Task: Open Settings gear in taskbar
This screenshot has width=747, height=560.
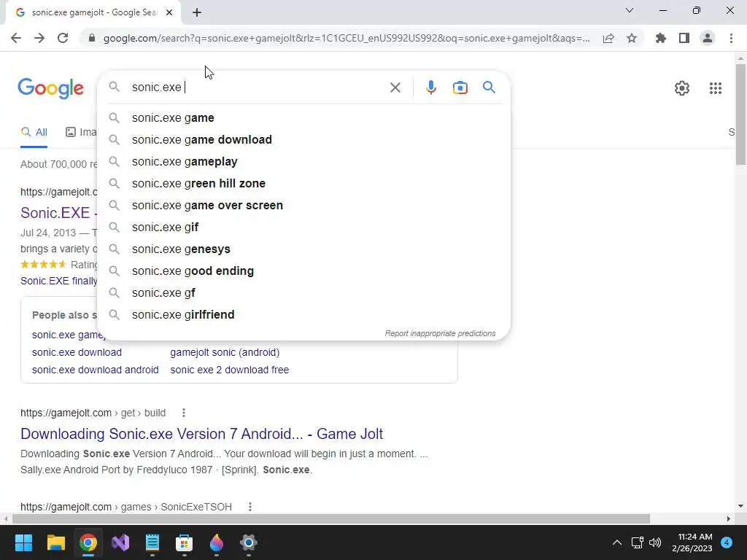Action: coord(249,542)
